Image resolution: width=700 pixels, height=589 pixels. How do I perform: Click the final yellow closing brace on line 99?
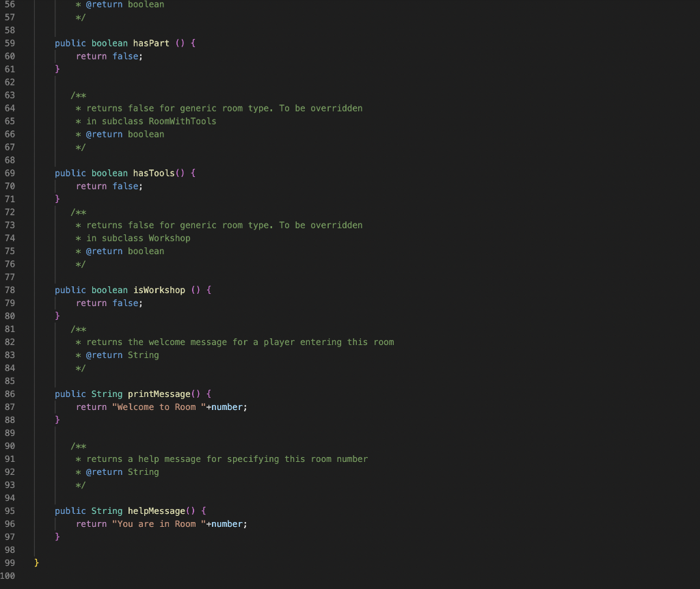tap(37, 562)
